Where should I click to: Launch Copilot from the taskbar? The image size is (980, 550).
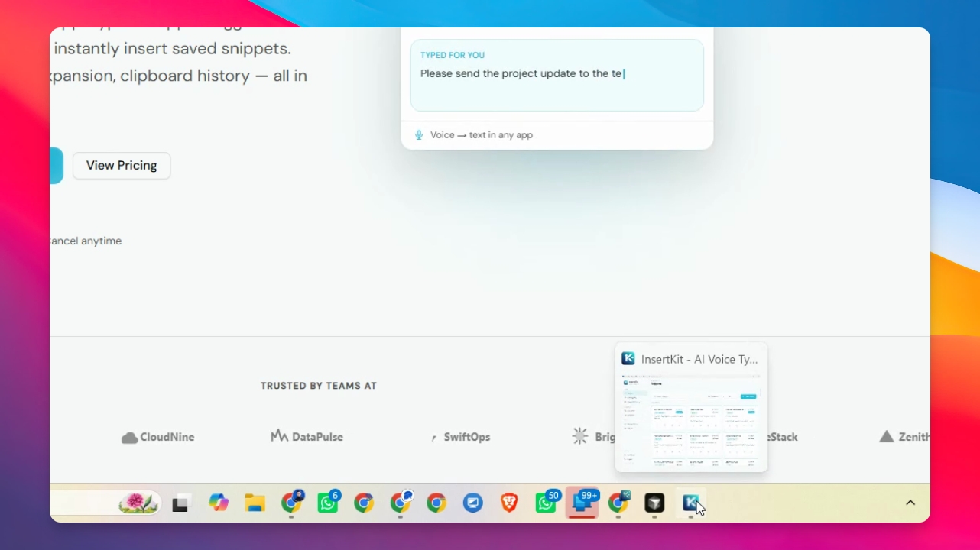(219, 503)
